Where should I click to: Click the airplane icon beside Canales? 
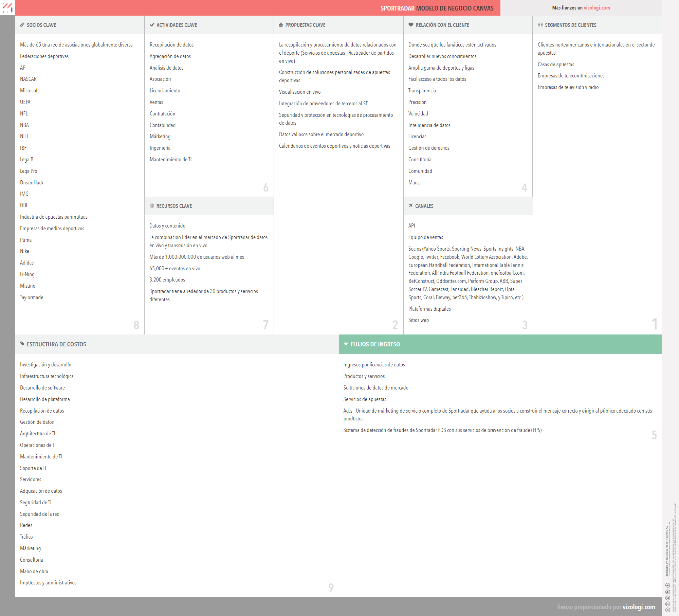tap(411, 206)
